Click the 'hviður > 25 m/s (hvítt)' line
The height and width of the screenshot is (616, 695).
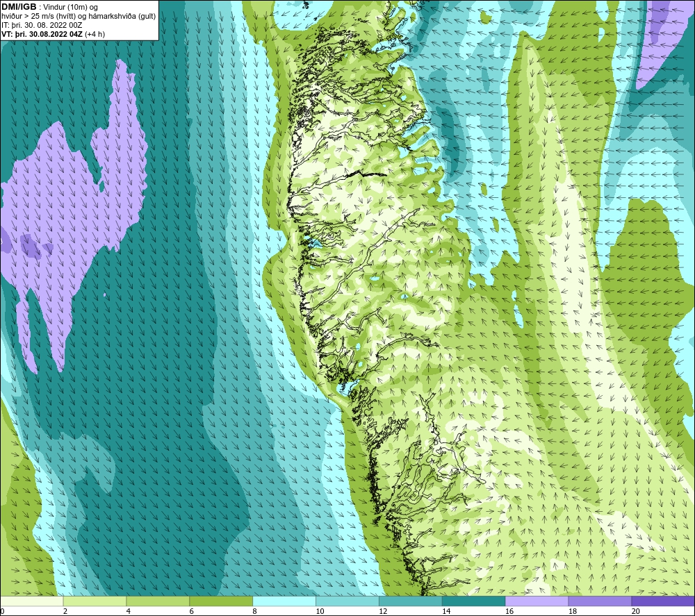point(38,17)
